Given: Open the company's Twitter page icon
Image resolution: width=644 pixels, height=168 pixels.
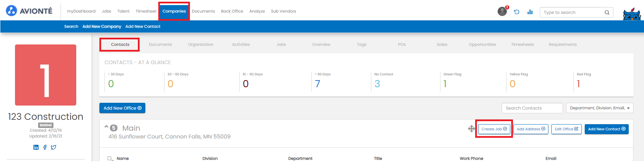Looking at the screenshot, I should click(x=53, y=147).
